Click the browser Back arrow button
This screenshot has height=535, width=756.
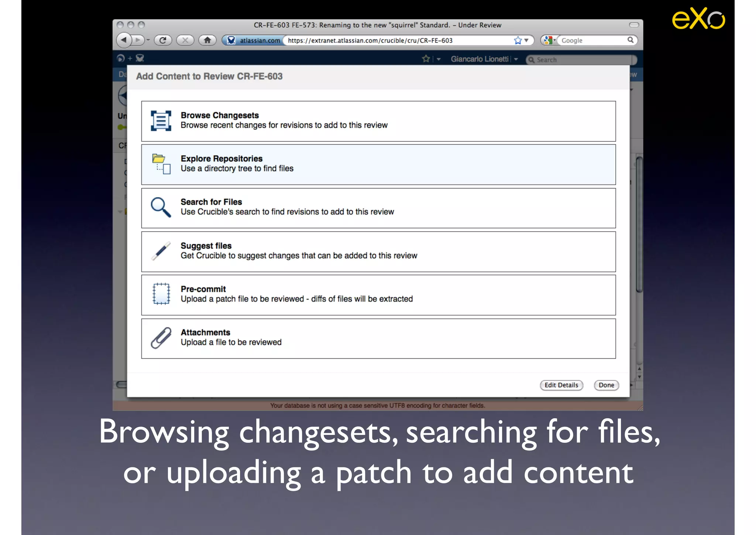click(124, 40)
